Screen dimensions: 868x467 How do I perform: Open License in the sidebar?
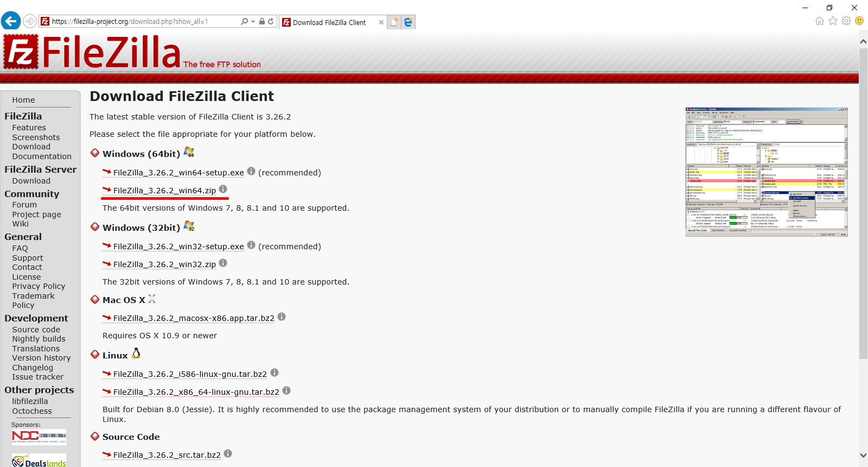(27, 277)
